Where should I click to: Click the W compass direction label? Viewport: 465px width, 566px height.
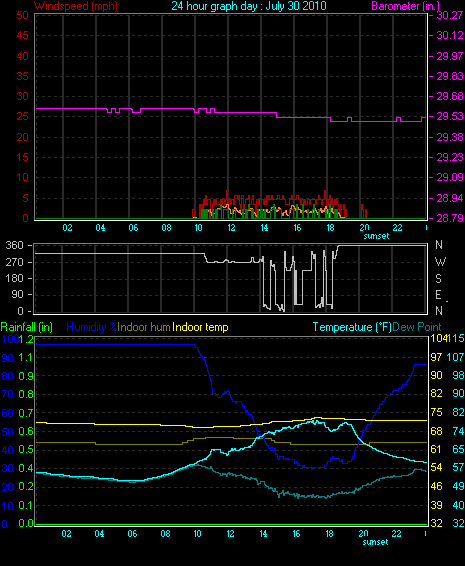pyautogui.click(x=440, y=262)
